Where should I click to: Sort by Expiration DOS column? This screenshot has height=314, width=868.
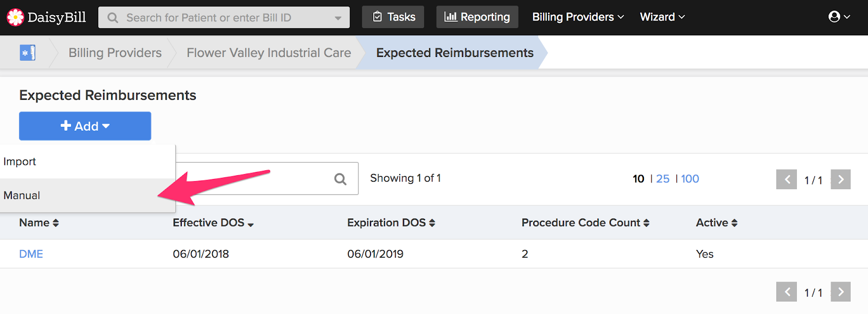point(391,223)
